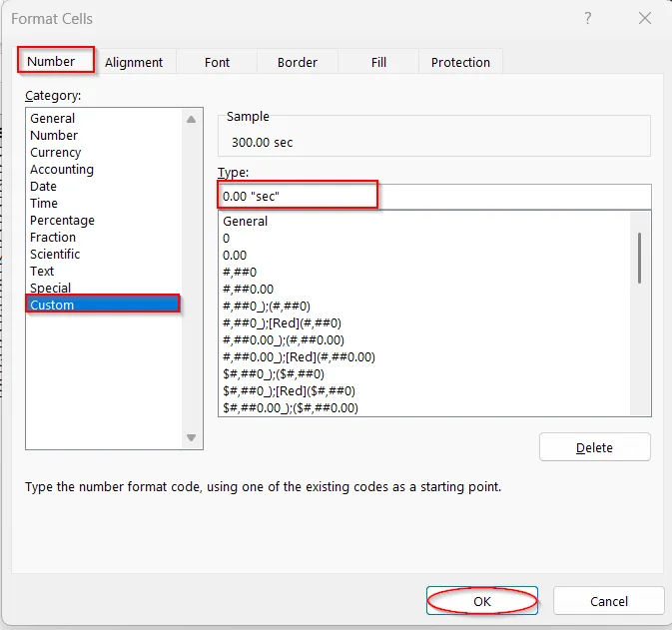The image size is (672, 630).
Task: Select the #,##0_);(#,##0) format code
Action: [x=424, y=306]
